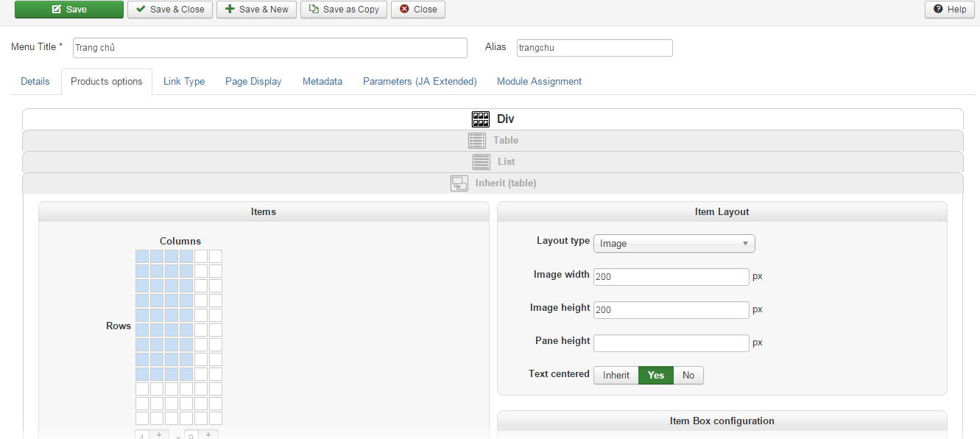The image size is (980, 439).
Task: Click the Item Layout panel header
Action: [x=722, y=212]
